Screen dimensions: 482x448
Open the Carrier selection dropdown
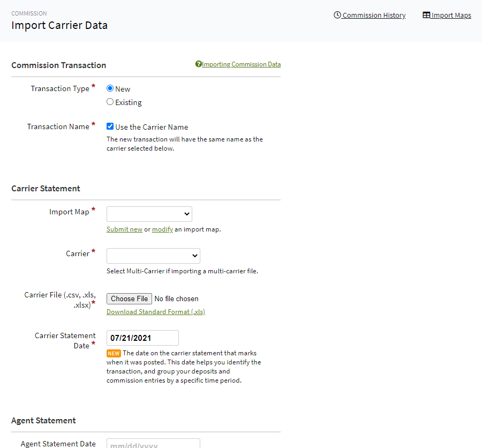pos(153,256)
